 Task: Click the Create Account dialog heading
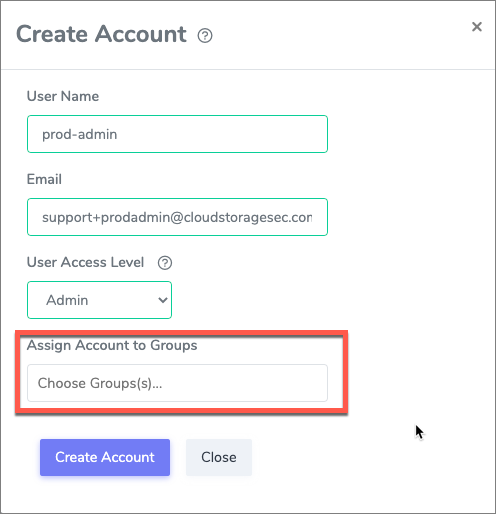[x=101, y=34]
